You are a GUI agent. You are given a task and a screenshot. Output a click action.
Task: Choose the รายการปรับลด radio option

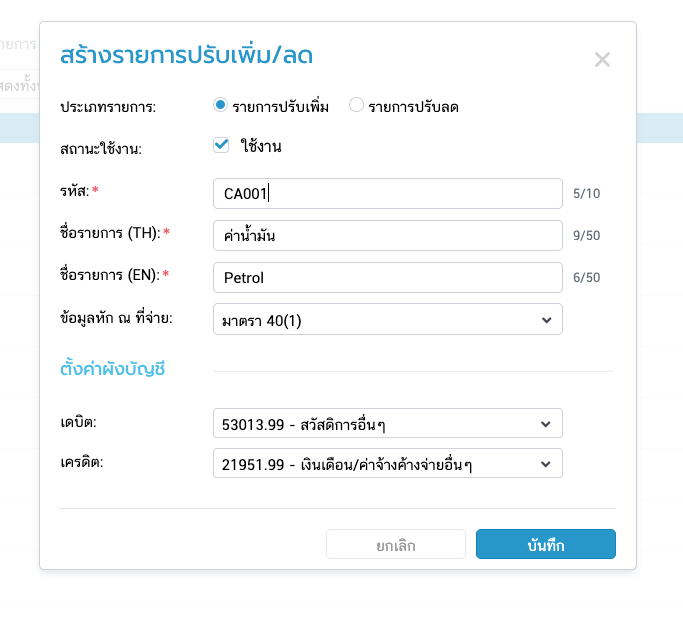(x=356, y=105)
